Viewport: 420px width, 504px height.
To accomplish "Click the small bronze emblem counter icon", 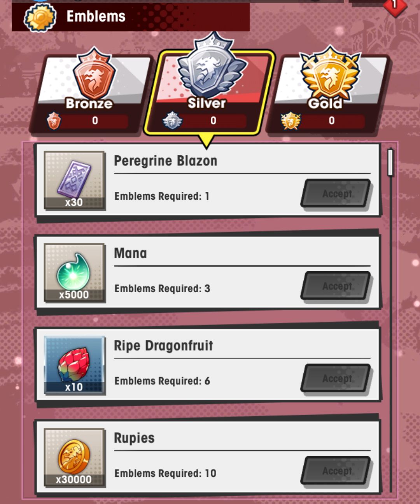I will [x=54, y=121].
